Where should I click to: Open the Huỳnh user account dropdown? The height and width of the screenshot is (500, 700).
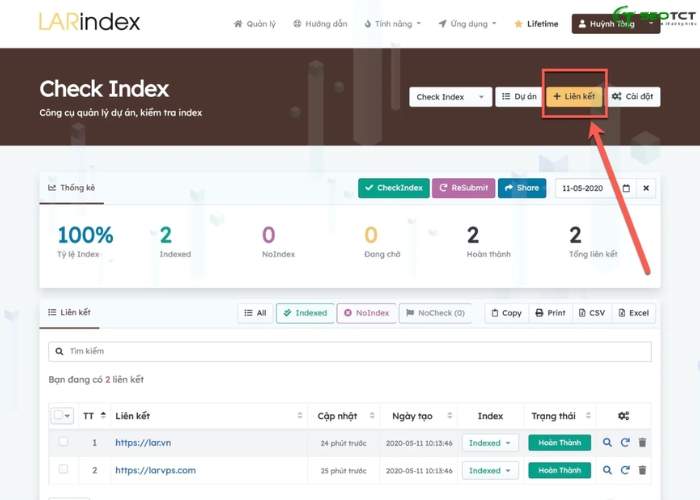point(616,24)
